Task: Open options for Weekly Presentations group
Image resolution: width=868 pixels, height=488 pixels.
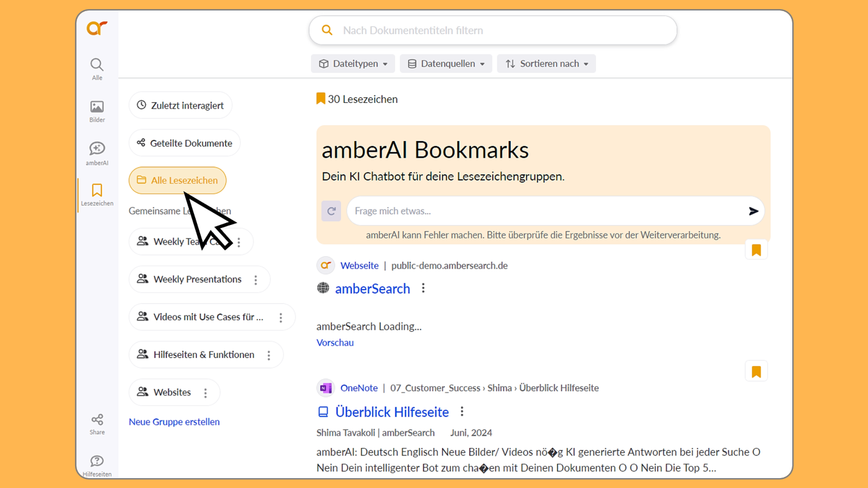Action: coord(256,280)
